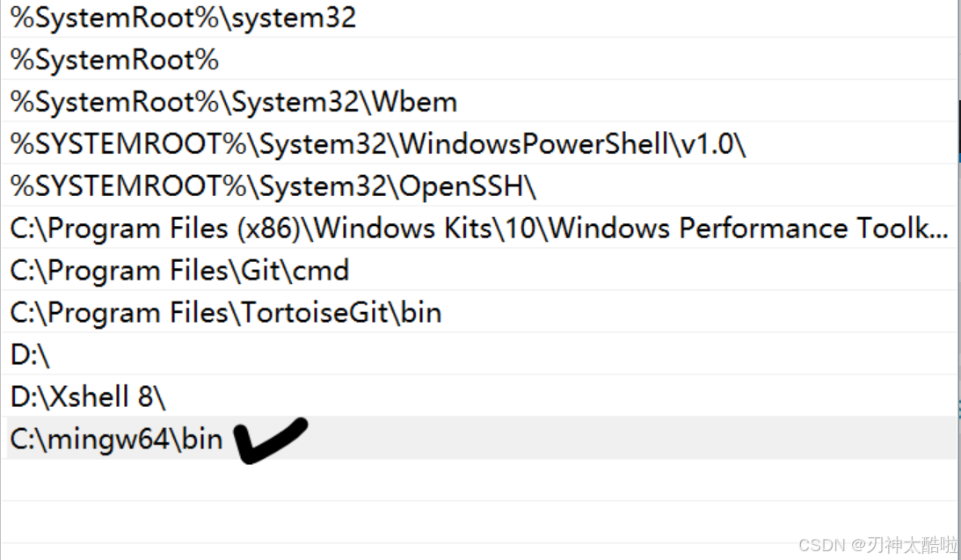Click the "(x86)" text in the Windows Kits path
Screen dimensions: 961x560
(x=271, y=229)
